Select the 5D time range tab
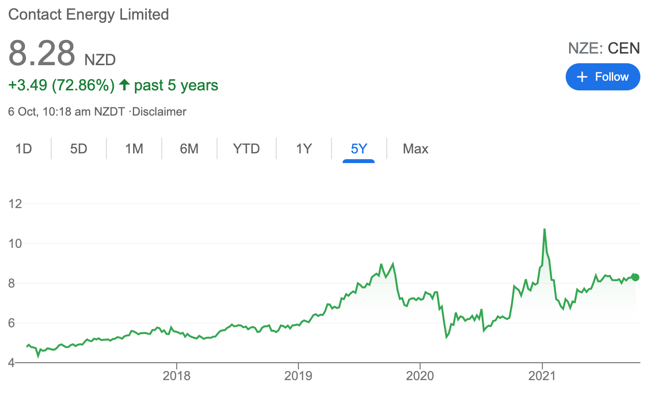Image resolution: width=661 pixels, height=393 pixels. [x=78, y=149]
